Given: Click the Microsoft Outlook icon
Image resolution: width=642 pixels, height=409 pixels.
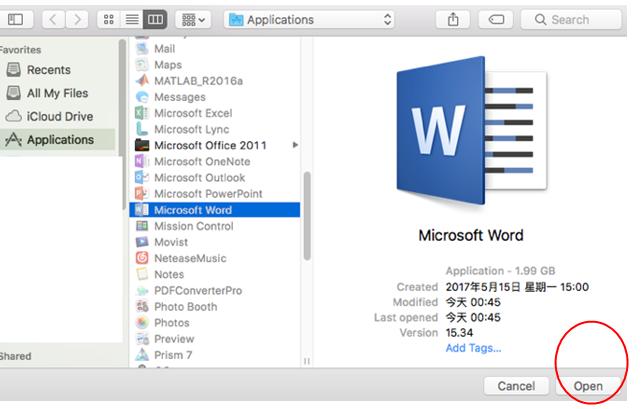Looking at the screenshot, I should 142,177.
